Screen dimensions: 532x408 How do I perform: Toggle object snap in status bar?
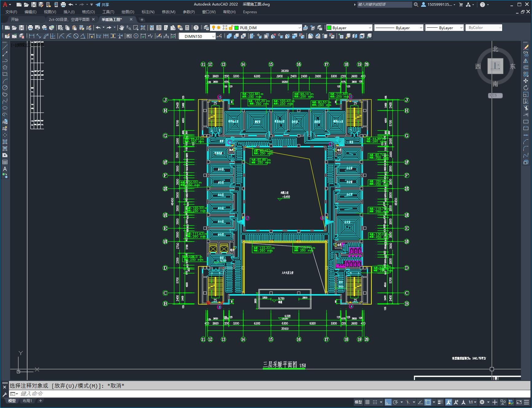(428, 402)
